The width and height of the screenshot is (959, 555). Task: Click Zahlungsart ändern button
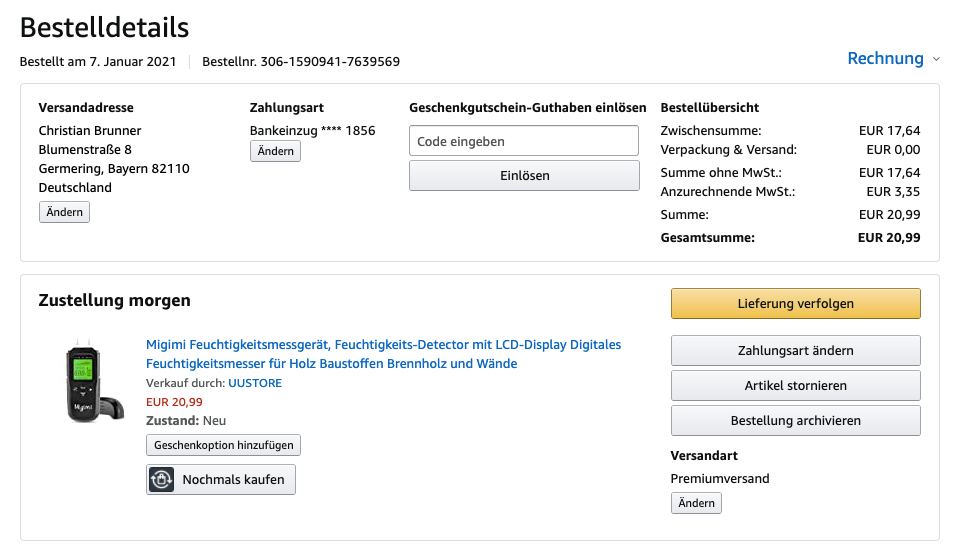point(795,351)
